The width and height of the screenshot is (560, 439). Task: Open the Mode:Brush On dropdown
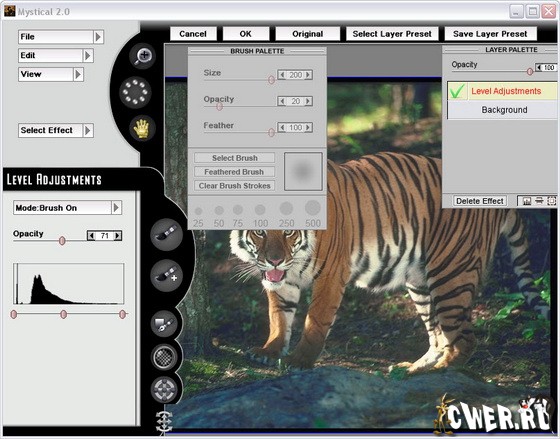coord(68,208)
